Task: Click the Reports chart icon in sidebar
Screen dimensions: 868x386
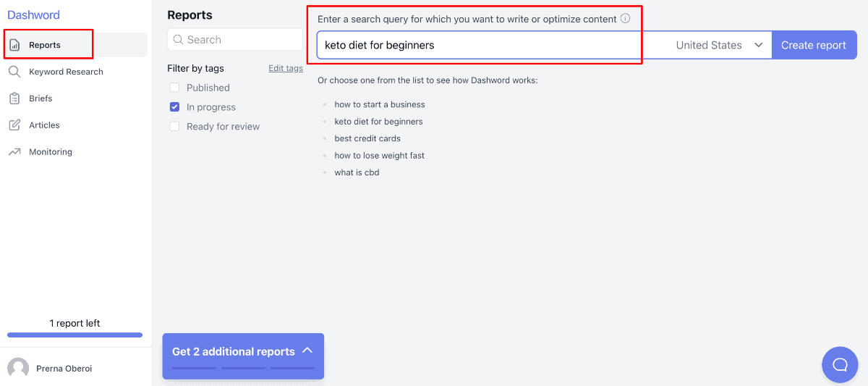Action: tap(14, 45)
